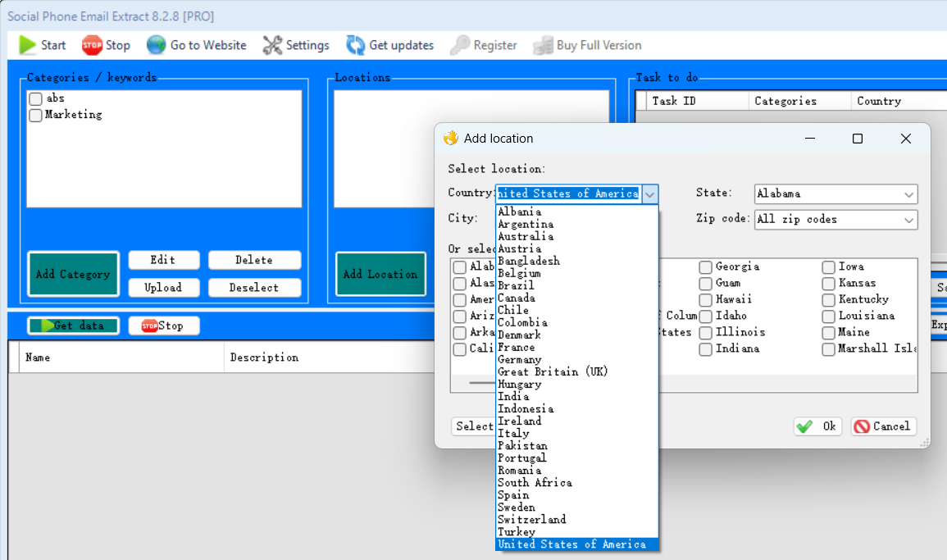947x560 pixels.
Task: Open the Zip code dropdown
Action: (x=908, y=220)
